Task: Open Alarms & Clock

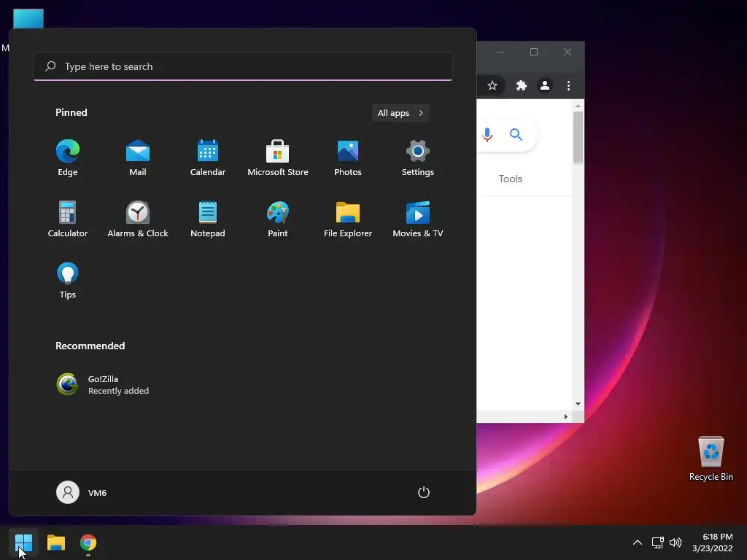Action: tap(138, 219)
